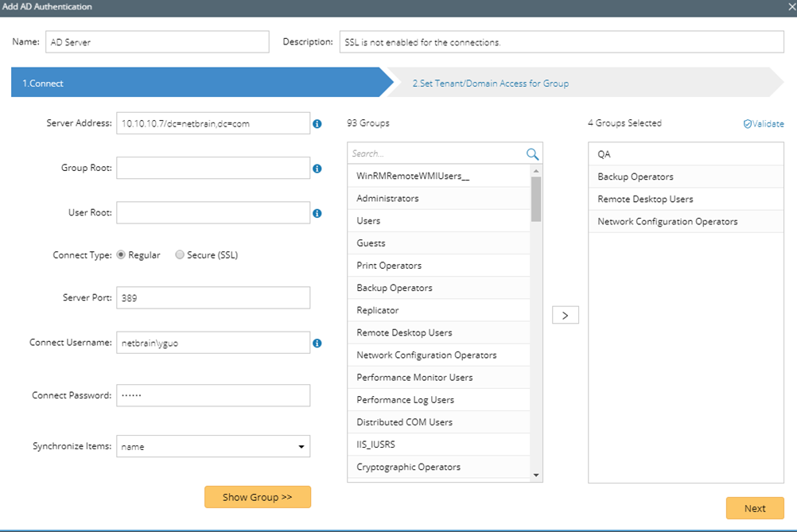Click the info icon next to Connect Username
The image size is (797, 532).
click(317, 343)
